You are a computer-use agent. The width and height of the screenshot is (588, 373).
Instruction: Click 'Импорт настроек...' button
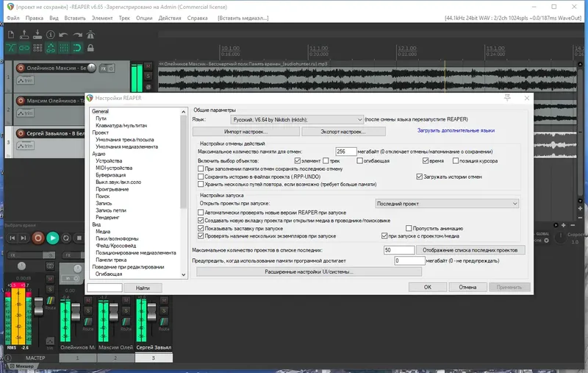(x=246, y=132)
